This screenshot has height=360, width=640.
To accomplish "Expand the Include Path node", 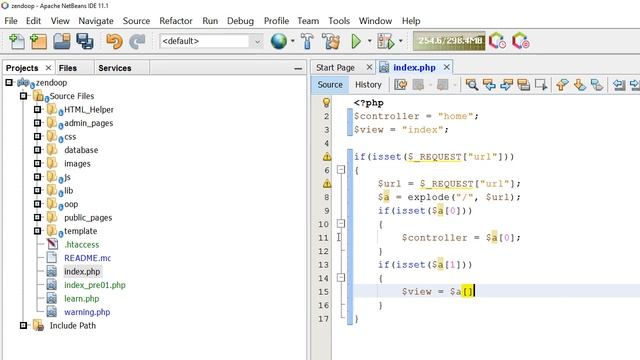I will pos(23,325).
